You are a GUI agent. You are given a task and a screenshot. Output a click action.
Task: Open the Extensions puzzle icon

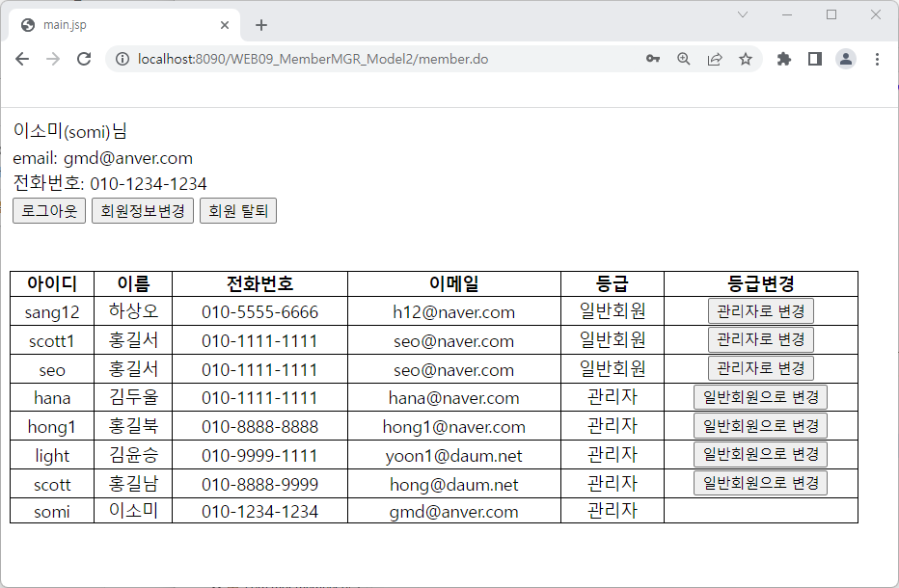coord(784,59)
